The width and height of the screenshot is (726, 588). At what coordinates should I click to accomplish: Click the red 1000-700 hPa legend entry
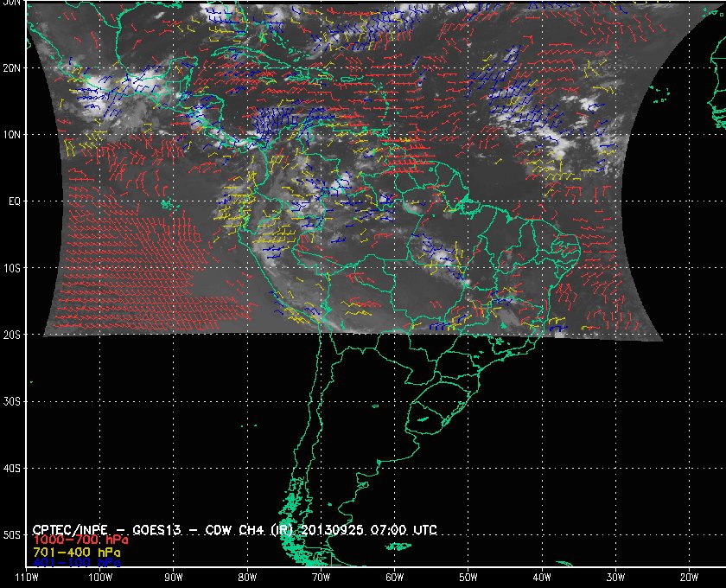tap(73, 540)
